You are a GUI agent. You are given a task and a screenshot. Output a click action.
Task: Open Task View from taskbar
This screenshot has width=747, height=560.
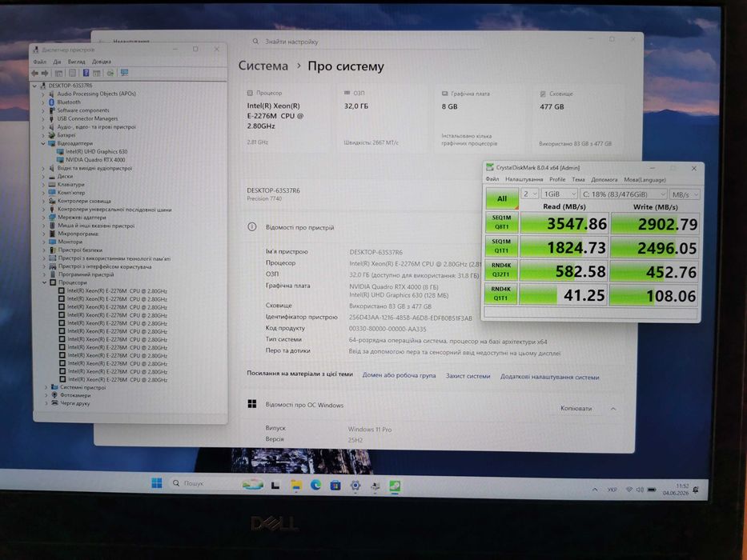(275, 486)
